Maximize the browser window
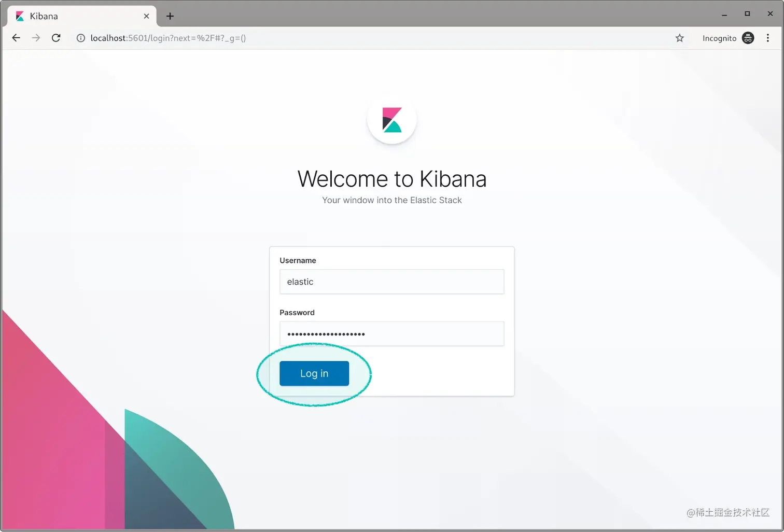This screenshot has height=532, width=784. click(x=747, y=14)
